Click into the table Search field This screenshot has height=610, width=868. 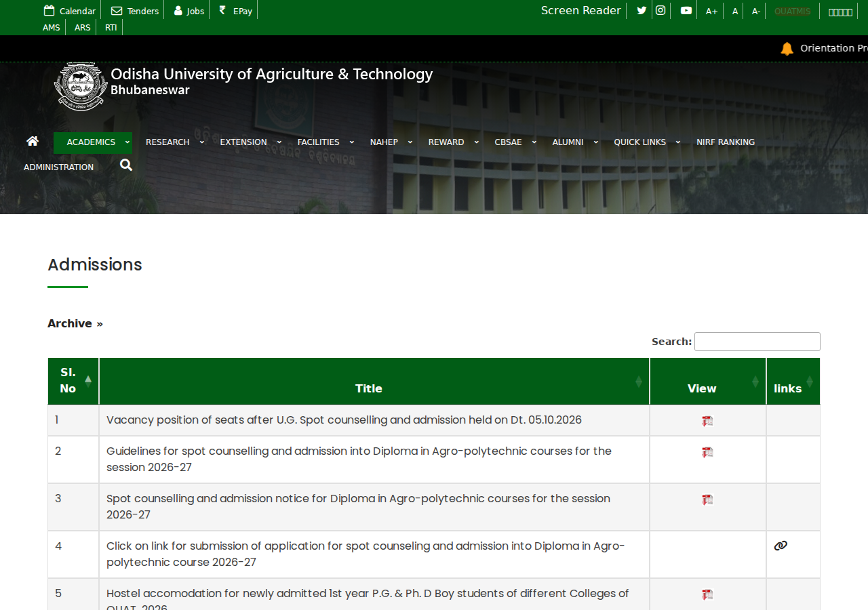pos(757,342)
